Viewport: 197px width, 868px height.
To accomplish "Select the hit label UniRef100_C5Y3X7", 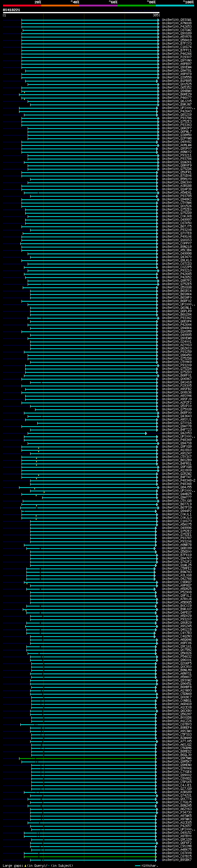I will [177, 457].
